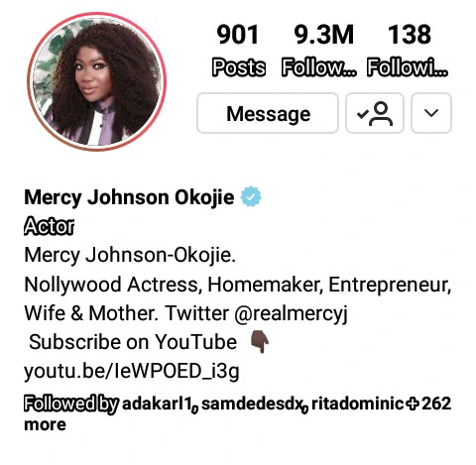Open follower ritadominic's profile
Screen dimensions: 476x465
[358, 404]
